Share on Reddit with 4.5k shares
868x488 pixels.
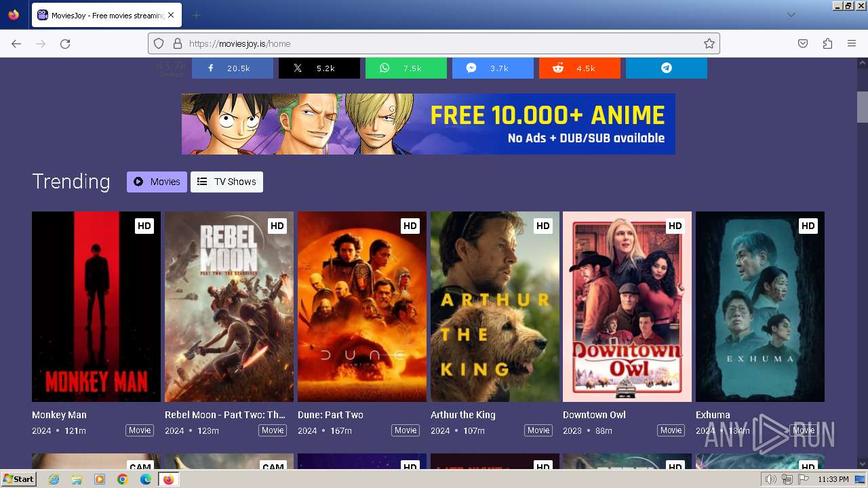pyautogui.click(x=579, y=68)
